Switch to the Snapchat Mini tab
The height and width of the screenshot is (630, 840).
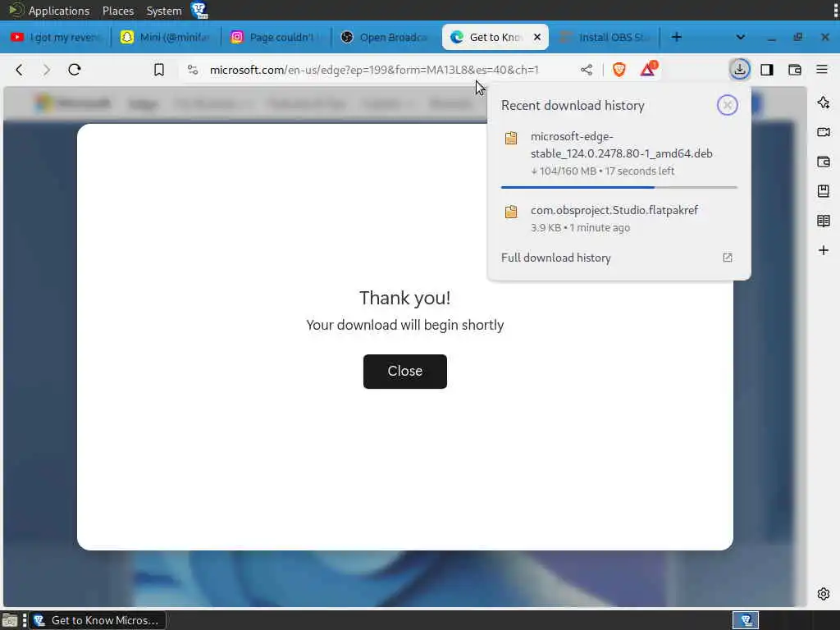coord(165,37)
